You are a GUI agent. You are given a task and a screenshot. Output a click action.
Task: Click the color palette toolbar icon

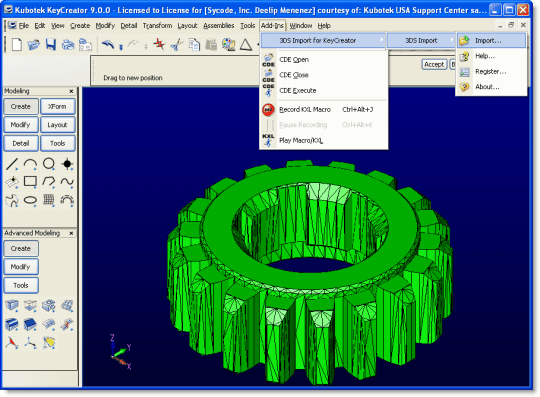[228, 45]
